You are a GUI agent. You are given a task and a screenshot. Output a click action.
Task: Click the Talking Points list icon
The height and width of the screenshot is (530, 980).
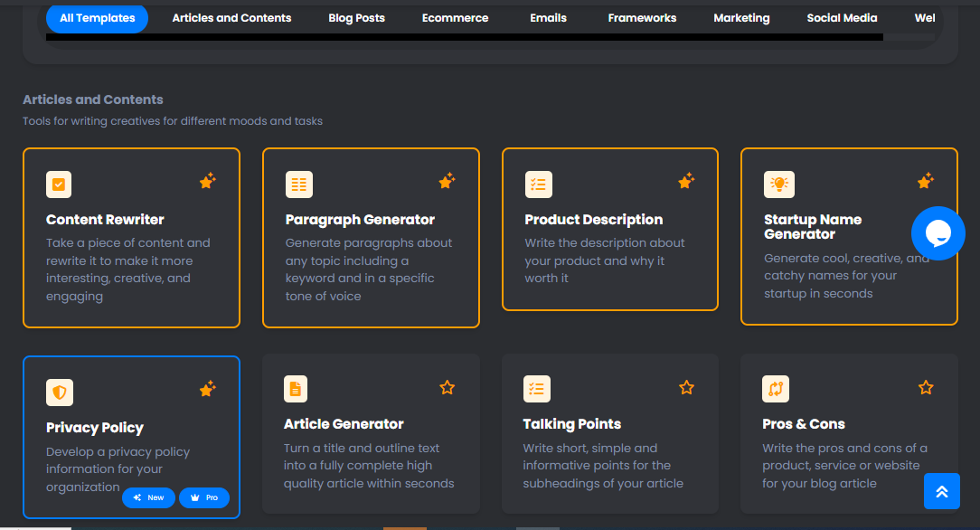(537, 389)
